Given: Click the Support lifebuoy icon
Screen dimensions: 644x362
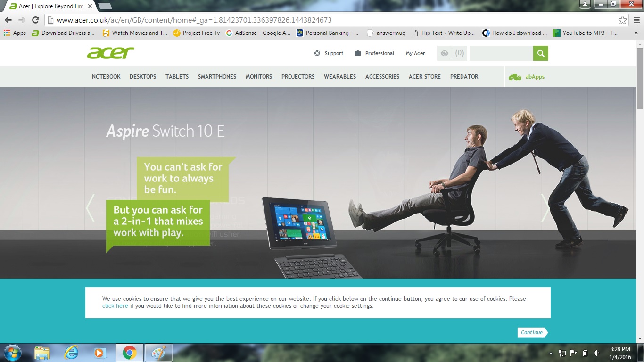Looking at the screenshot, I should pos(317,53).
